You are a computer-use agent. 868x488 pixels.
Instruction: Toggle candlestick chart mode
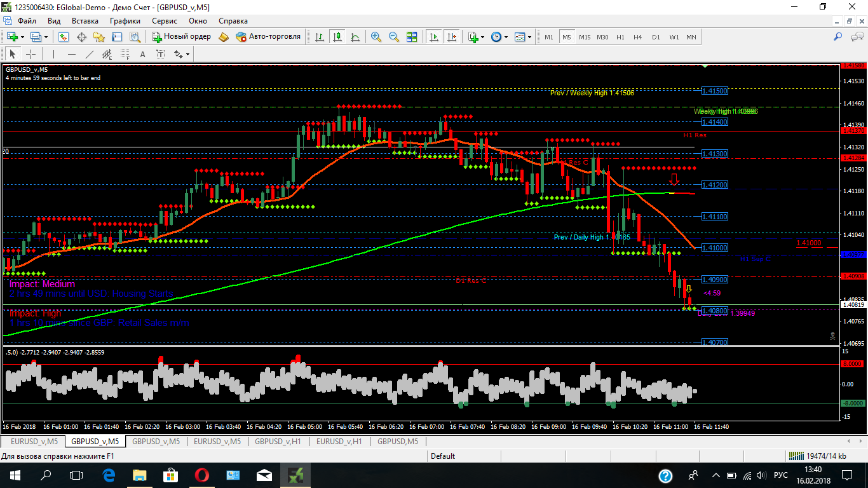pyautogui.click(x=337, y=37)
